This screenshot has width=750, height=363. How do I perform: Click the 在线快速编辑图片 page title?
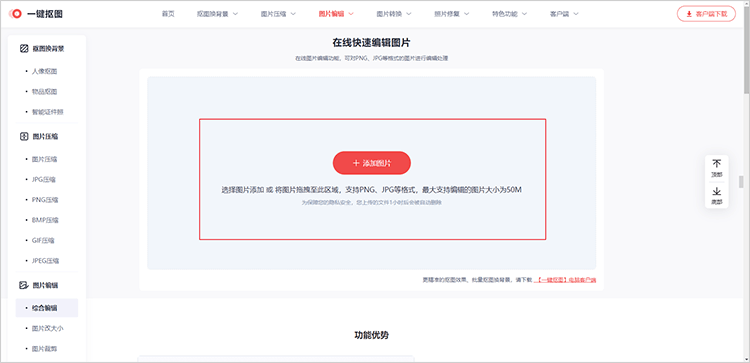371,43
